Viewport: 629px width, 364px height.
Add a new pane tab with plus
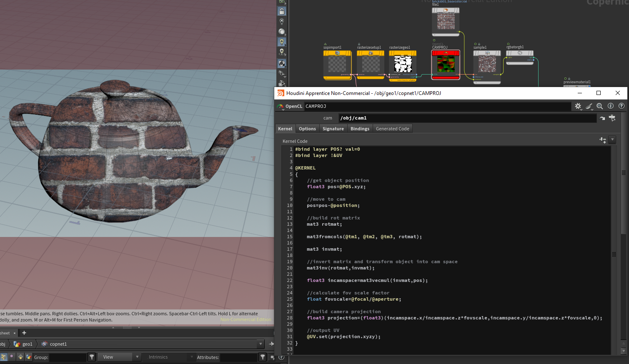click(x=24, y=333)
